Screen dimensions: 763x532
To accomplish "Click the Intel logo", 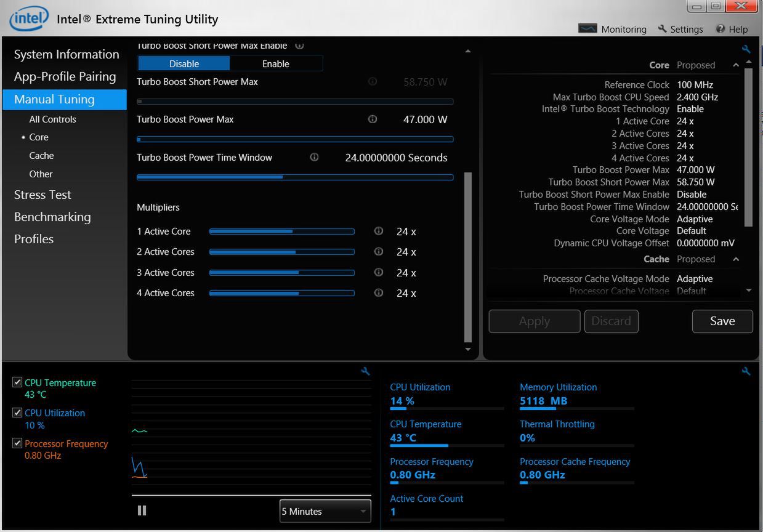I will [28, 19].
